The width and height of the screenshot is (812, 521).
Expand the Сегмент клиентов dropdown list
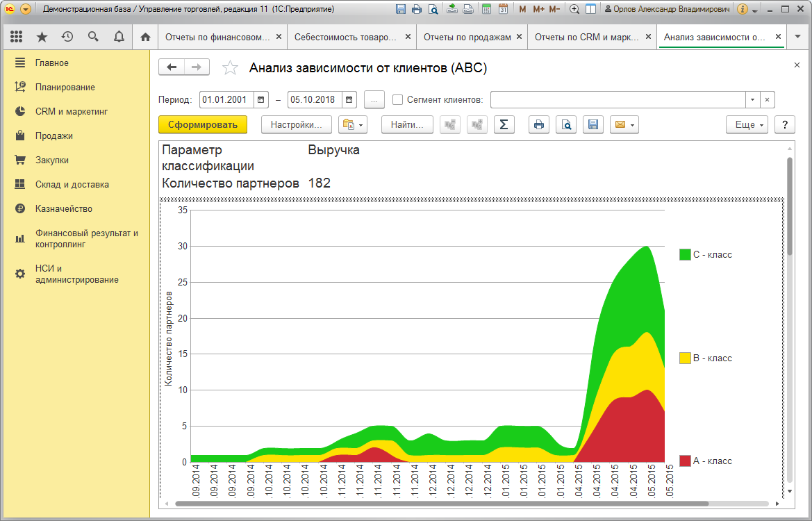[x=752, y=99]
